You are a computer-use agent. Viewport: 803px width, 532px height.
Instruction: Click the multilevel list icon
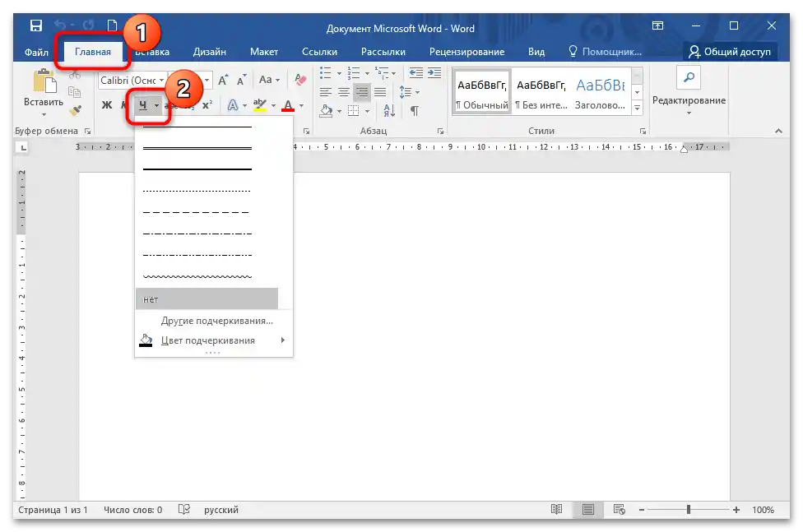pyautogui.click(x=382, y=73)
